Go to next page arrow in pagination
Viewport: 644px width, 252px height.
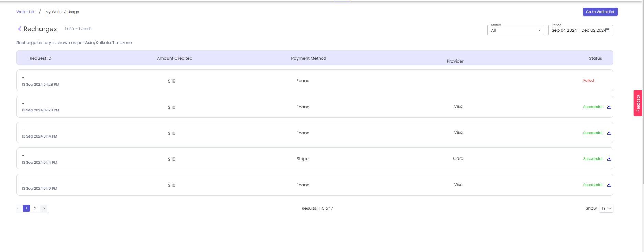(x=44, y=208)
